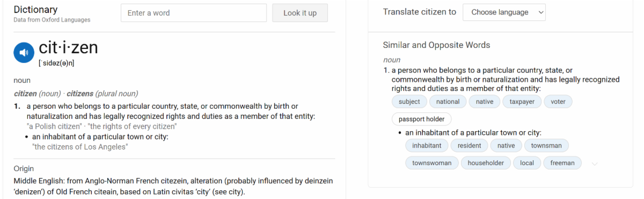The width and height of the screenshot is (644, 199).
Task: Expand more similar words chevron
Action: pos(595,164)
